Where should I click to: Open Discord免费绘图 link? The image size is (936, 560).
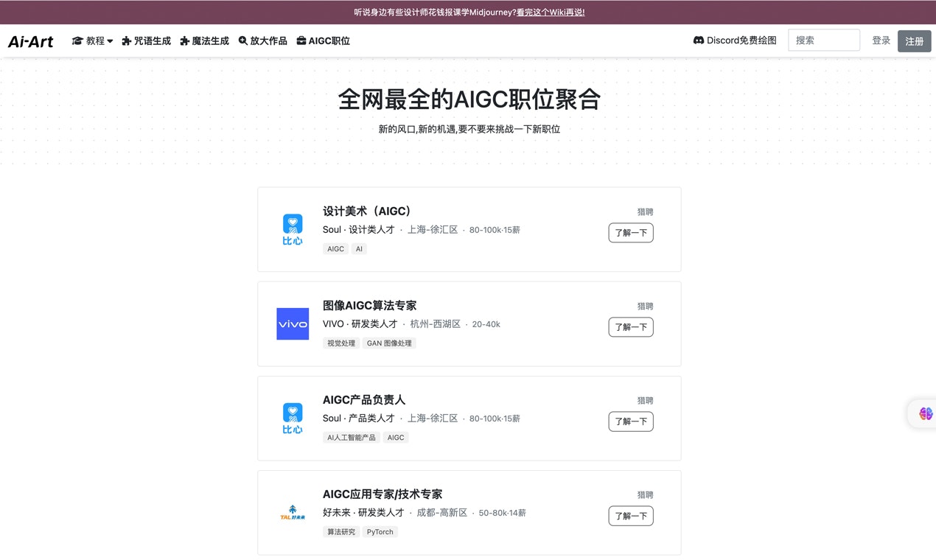[x=735, y=41]
